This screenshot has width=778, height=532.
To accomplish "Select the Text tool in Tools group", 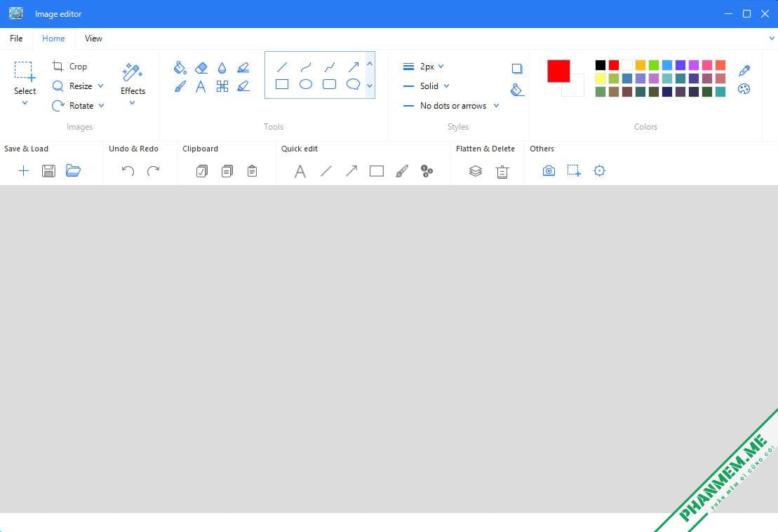I will tap(201, 86).
